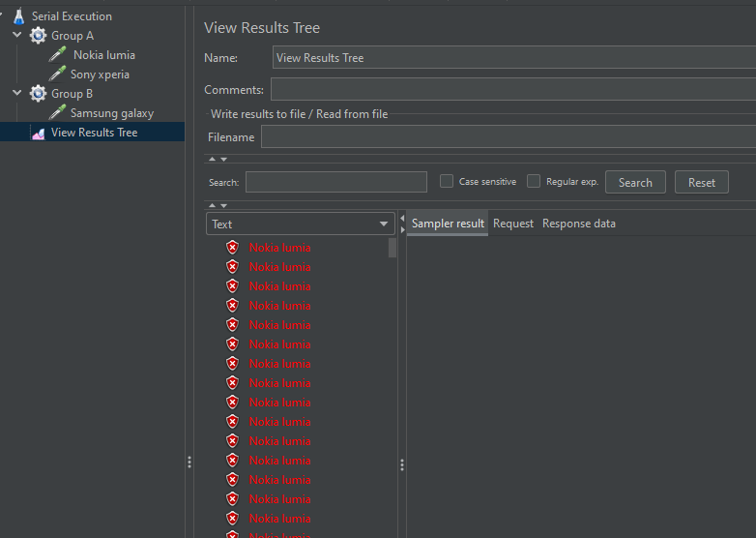Enable the Regular exp. checkbox

click(534, 181)
